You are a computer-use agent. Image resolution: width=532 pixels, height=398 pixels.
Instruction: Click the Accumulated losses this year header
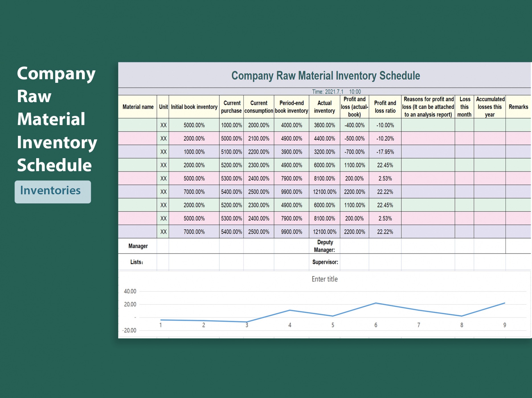(490, 107)
